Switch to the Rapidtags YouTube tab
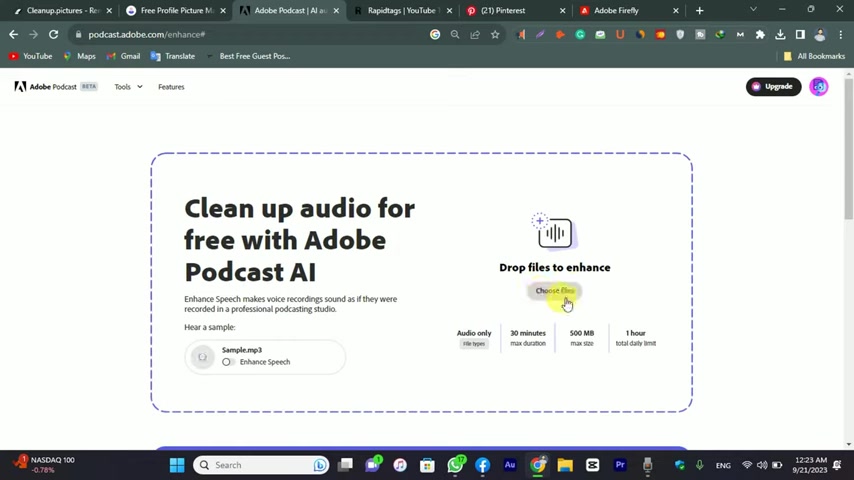This screenshot has height=480, width=854. (x=402, y=10)
